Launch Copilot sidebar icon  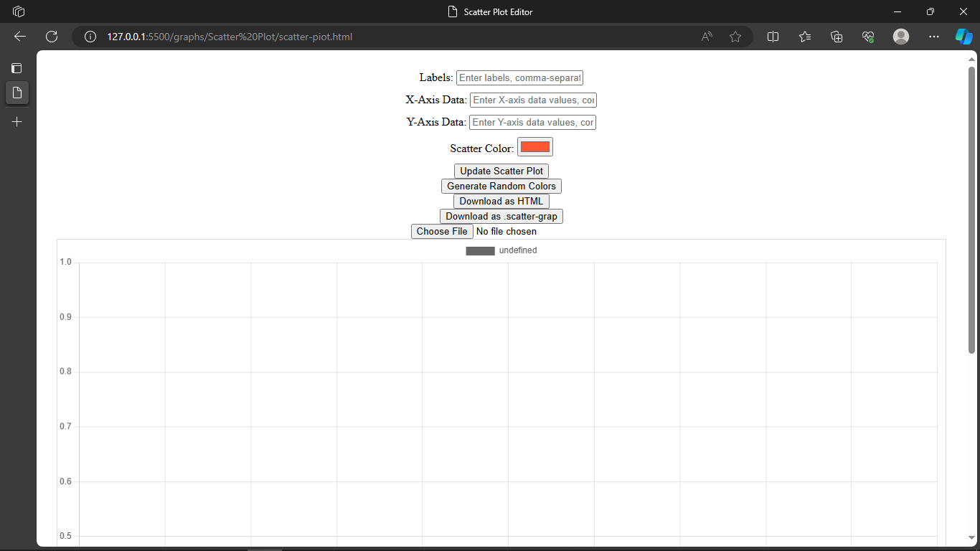pyautogui.click(x=963, y=37)
